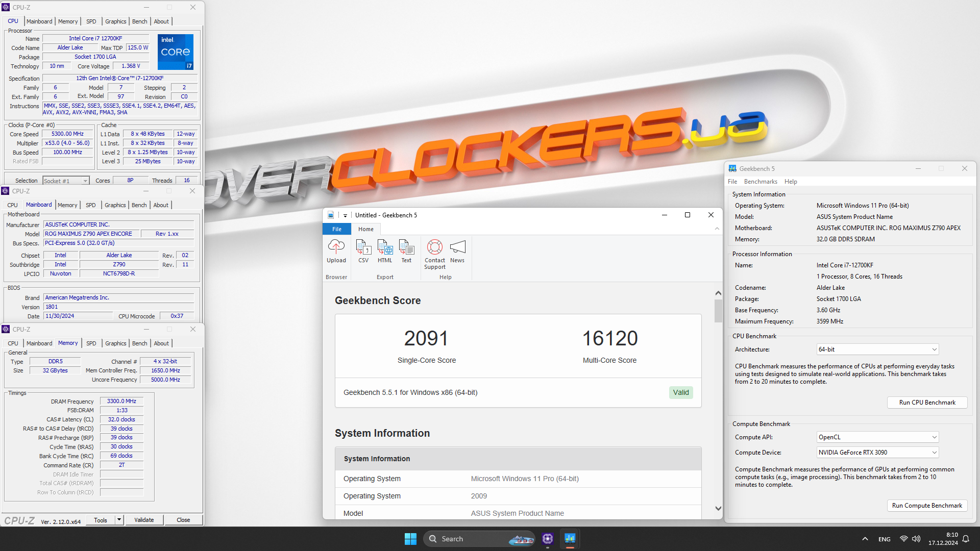Click Run CPU Benchmark button
980x551 pixels.
(927, 403)
